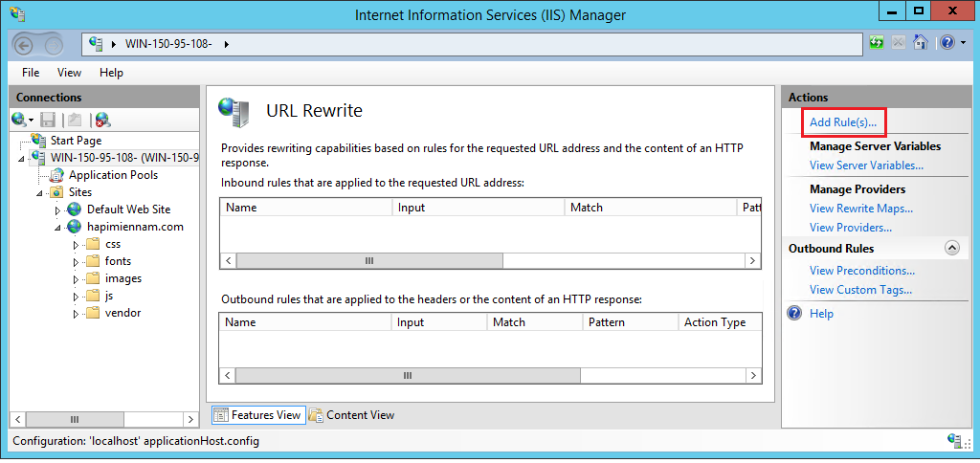The image size is (980, 463).
Task: Expand the css folder node
Action: tap(77, 244)
